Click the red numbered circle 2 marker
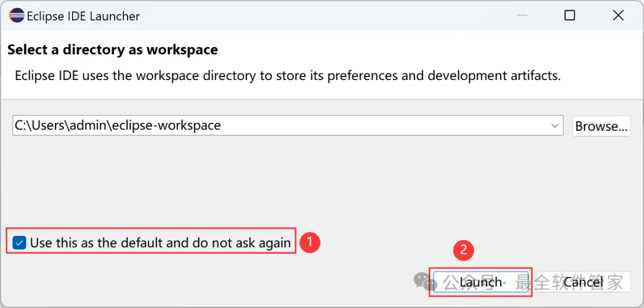This screenshot has width=644, height=308. (x=464, y=251)
